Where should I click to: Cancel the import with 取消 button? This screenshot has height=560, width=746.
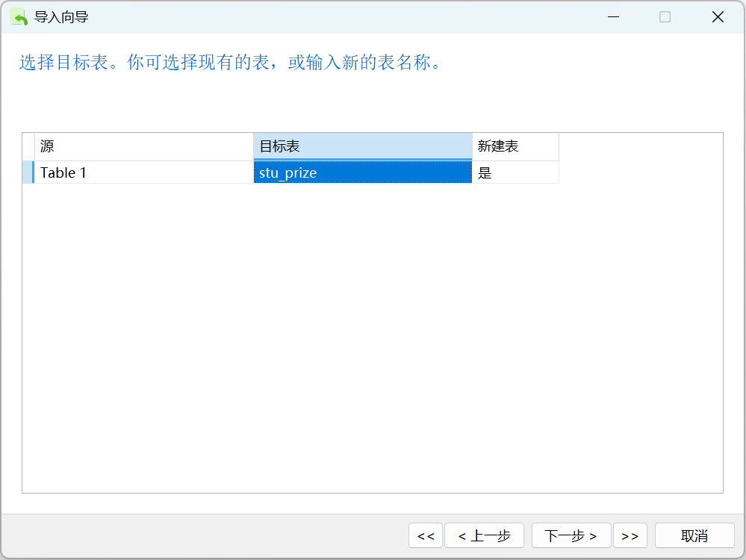click(694, 536)
